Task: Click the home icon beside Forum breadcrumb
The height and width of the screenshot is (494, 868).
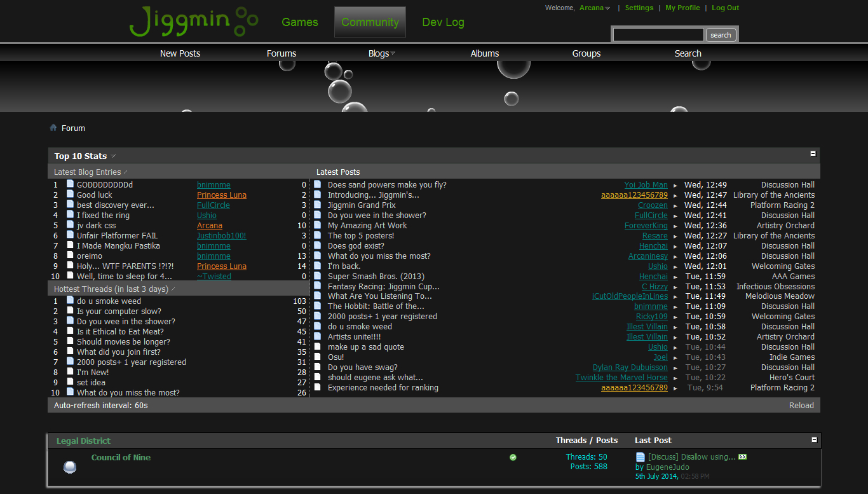Action: click(53, 128)
